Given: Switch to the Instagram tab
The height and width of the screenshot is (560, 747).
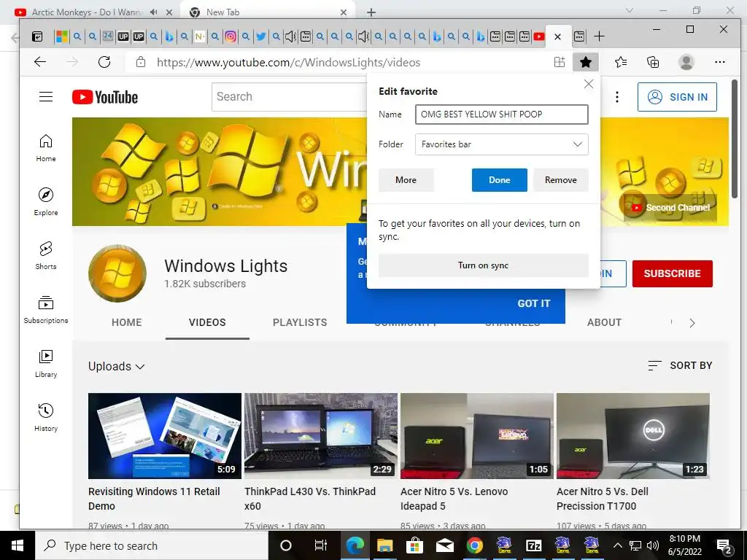Looking at the screenshot, I should pyautogui.click(x=230, y=36).
